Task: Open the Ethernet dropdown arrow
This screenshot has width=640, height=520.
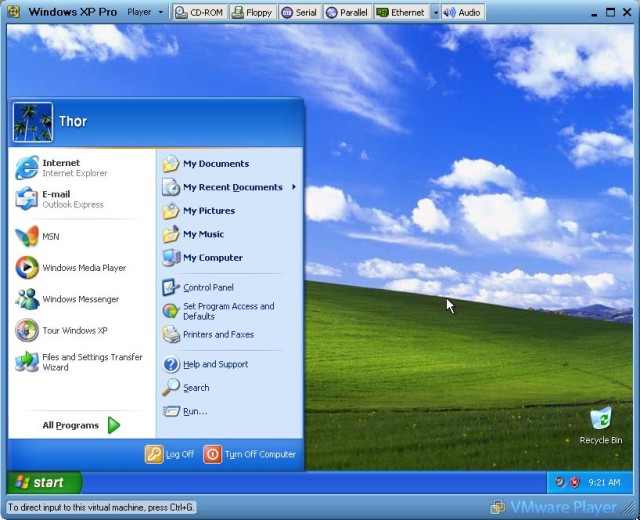Action: click(435, 13)
